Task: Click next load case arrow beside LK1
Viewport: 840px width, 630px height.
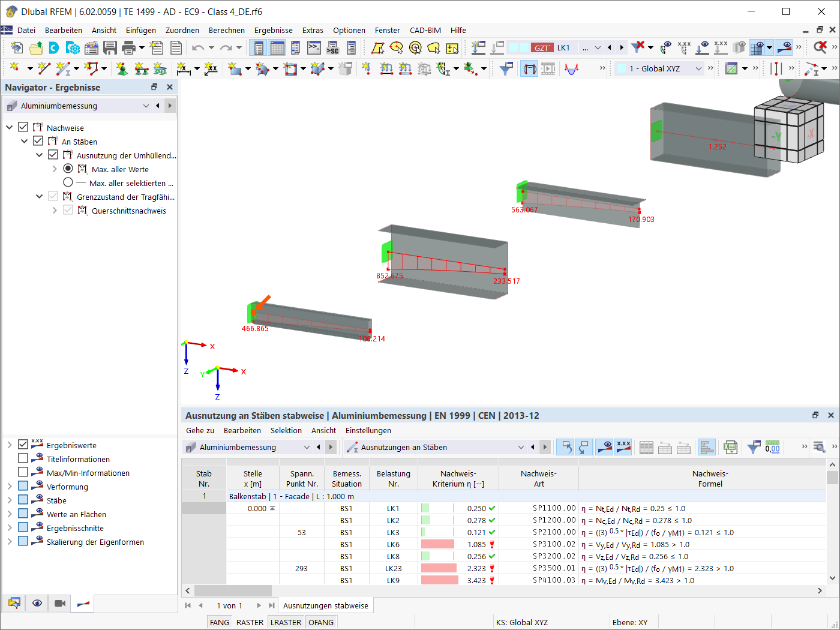Action: pyautogui.click(x=622, y=48)
